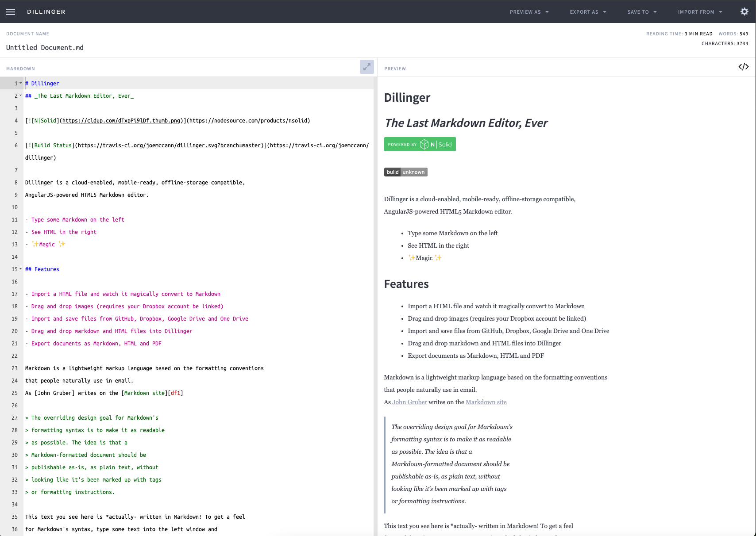The height and width of the screenshot is (536, 756).
Task: Click the nsolid cldup image URL in editor
Action: 121,121
